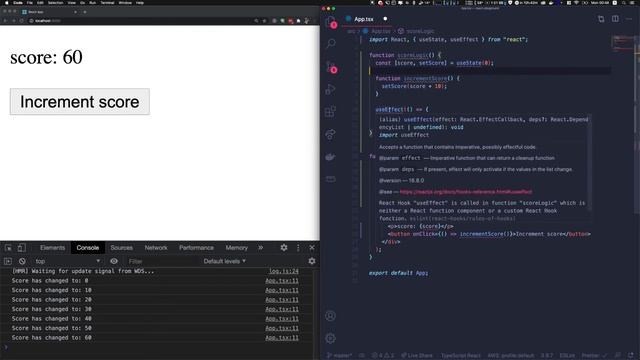The height and width of the screenshot is (360, 640).
Task: Switch to the Console DevTools tab
Action: click(88, 247)
